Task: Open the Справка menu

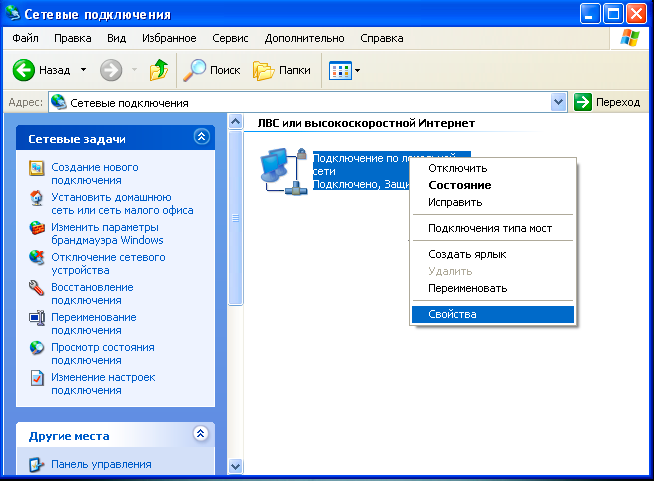Action: [x=382, y=38]
